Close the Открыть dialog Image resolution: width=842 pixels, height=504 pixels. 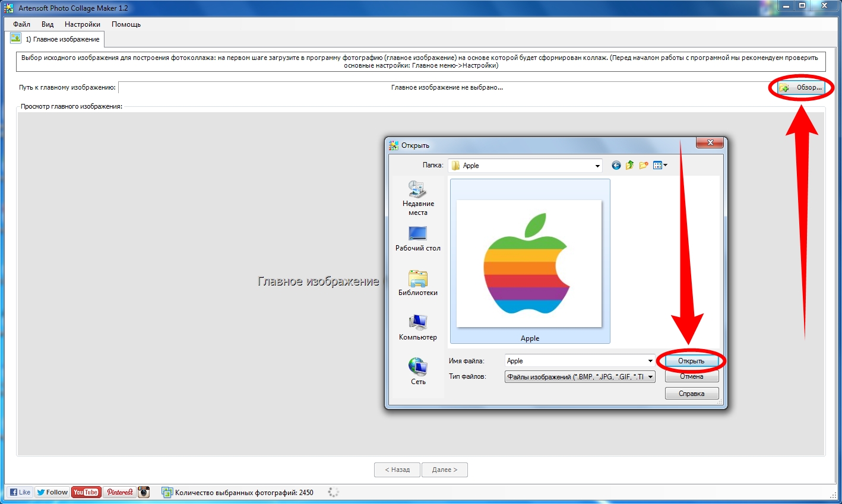[x=710, y=142]
